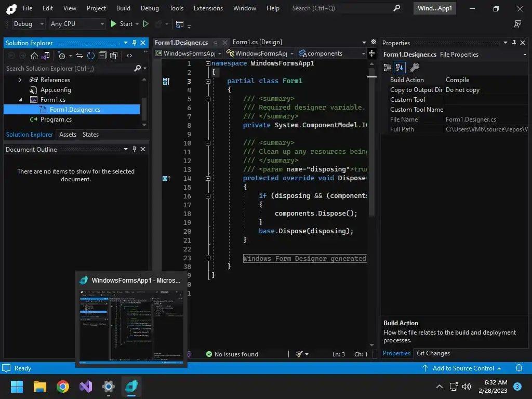Collapse the summary comment at line 5
Viewport: 532px width, 399px height.
208,99
